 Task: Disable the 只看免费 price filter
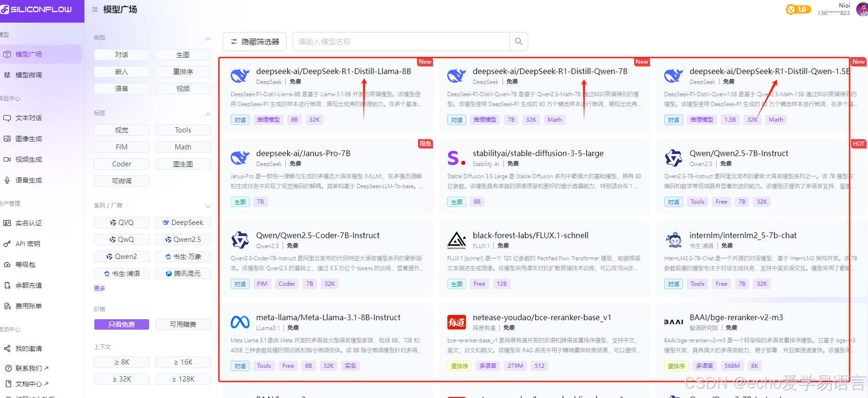tap(122, 324)
